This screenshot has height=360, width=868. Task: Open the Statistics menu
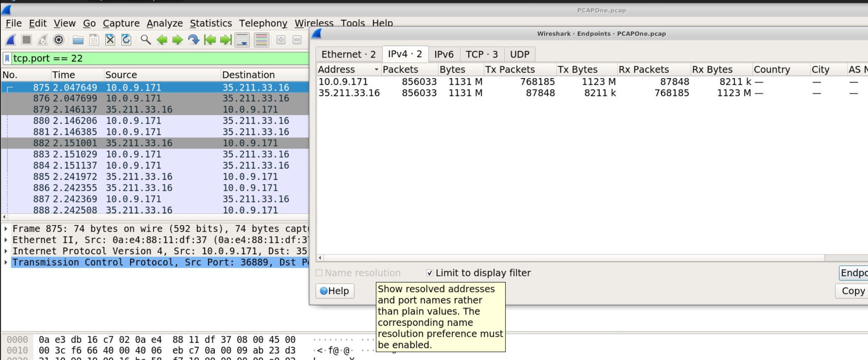(211, 23)
